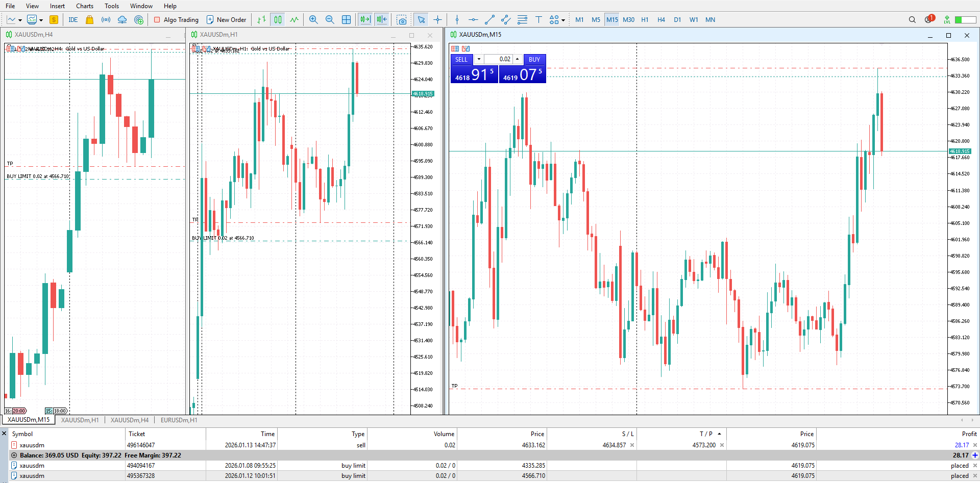Viewport: 980px width, 483px height.
Task: Toggle Algo Trading on
Action: [176, 20]
